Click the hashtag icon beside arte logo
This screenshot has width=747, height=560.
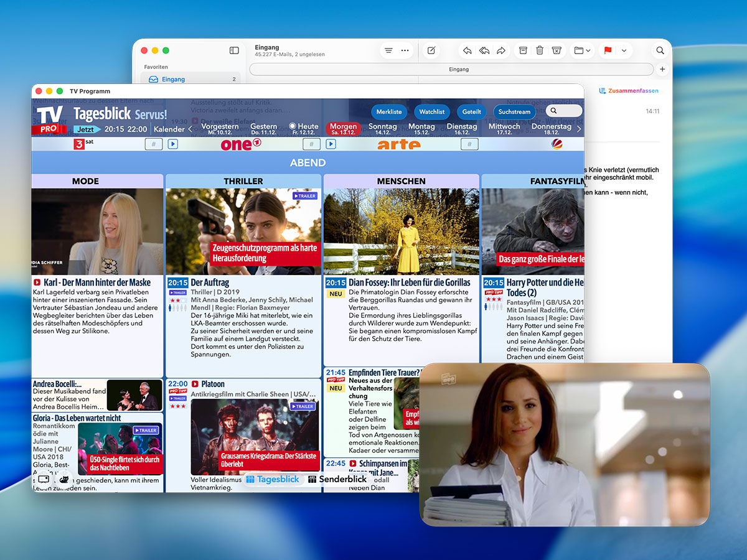tap(469, 144)
